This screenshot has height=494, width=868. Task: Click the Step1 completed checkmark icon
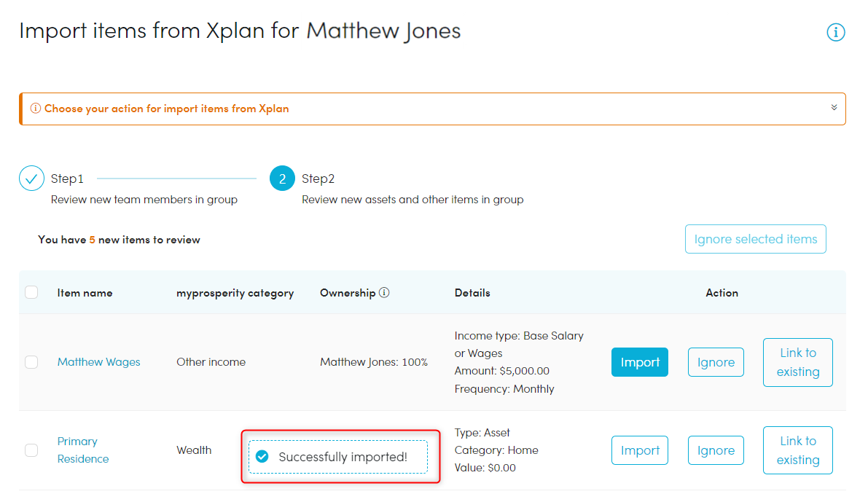click(x=31, y=179)
